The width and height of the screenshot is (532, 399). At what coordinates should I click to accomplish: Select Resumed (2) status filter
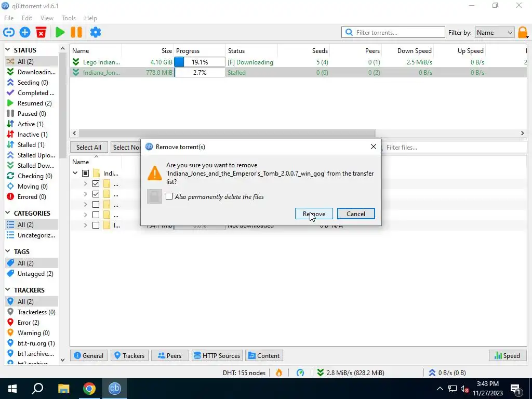(x=31, y=103)
